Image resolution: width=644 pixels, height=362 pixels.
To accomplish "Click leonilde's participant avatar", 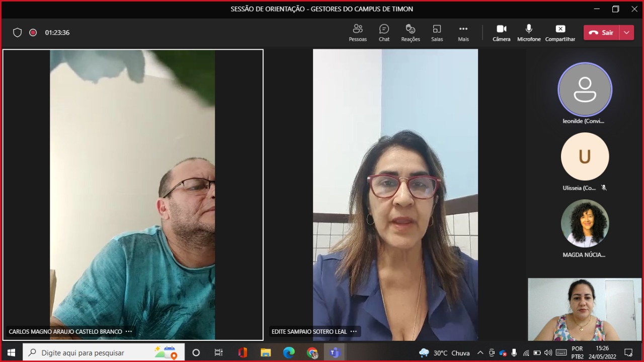I will [x=585, y=90].
